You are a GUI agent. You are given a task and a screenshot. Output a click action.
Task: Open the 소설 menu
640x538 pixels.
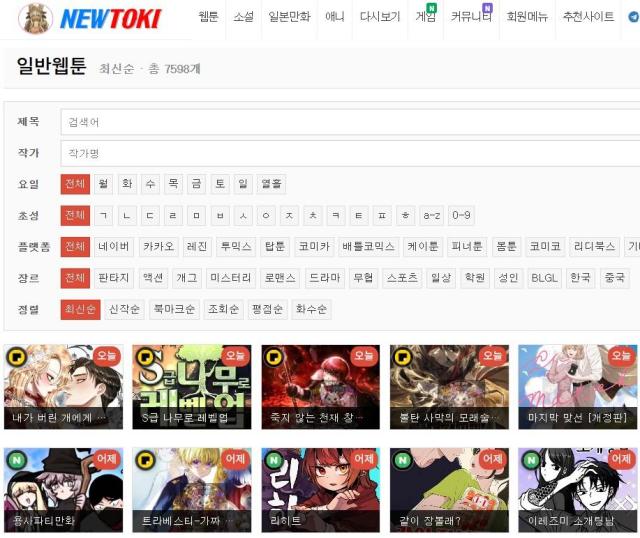coord(243,17)
